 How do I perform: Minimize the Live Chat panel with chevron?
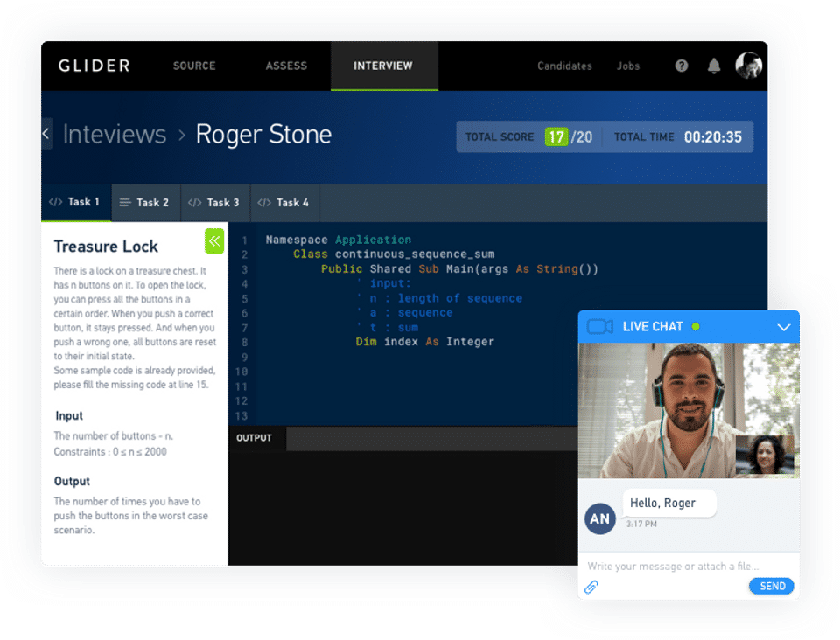[x=783, y=327]
